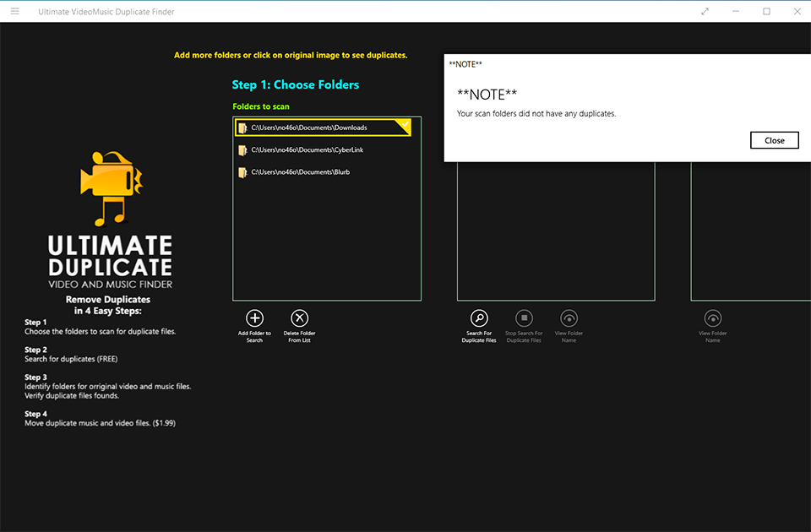Toggle fullscreen with the expand arrows icon
The height and width of the screenshot is (532, 811).
coord(705,11)
